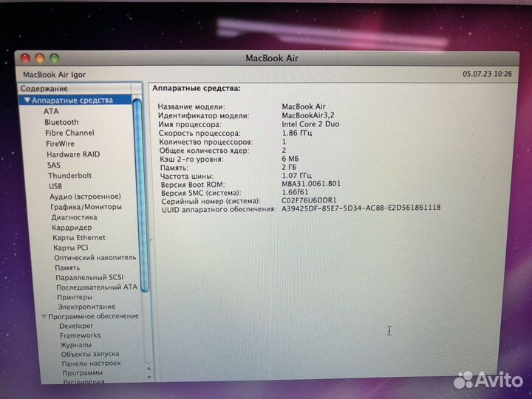Screen dimensions: 532x399
Task: Click the hardware UUID value
Action: pos(361,208)
